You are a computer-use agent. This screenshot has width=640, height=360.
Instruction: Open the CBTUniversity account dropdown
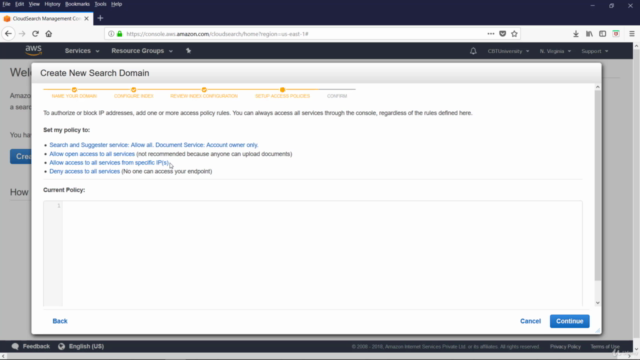click(x=508, y=51)
